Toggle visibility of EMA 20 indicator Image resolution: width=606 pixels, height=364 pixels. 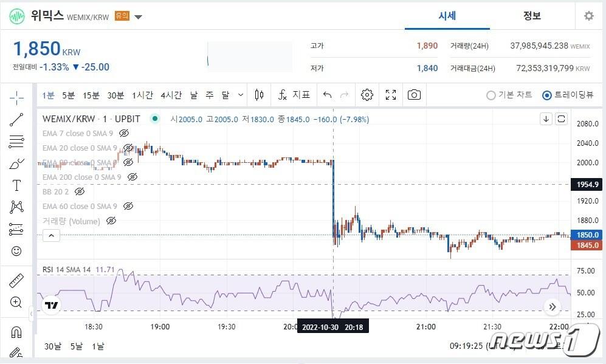(128, 148)
